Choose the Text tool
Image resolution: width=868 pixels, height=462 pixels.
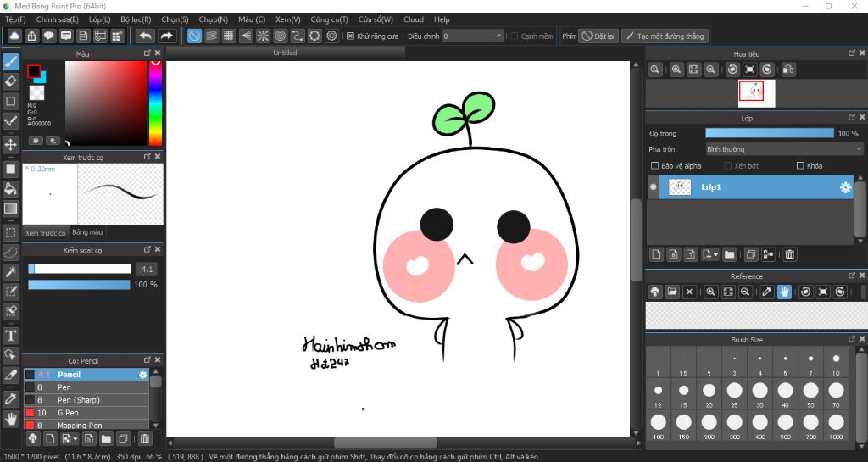pyautogui.click(x=11, y=336)
